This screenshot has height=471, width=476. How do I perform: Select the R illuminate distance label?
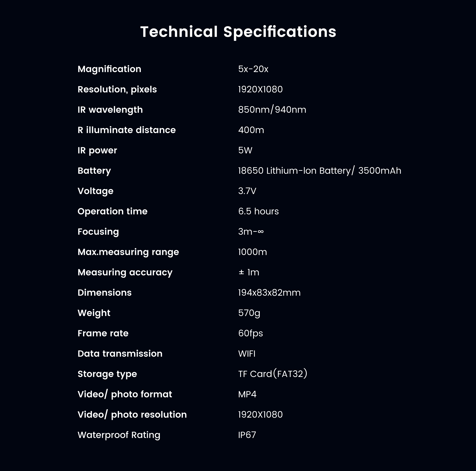pyautogui.click(x=127, y=130)
